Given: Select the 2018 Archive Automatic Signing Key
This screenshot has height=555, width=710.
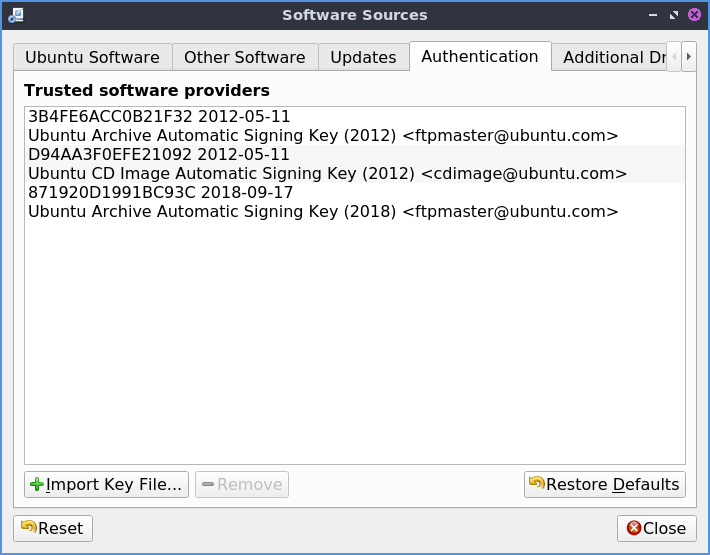Looking at the screenshot, I should [x=323, y=202].
